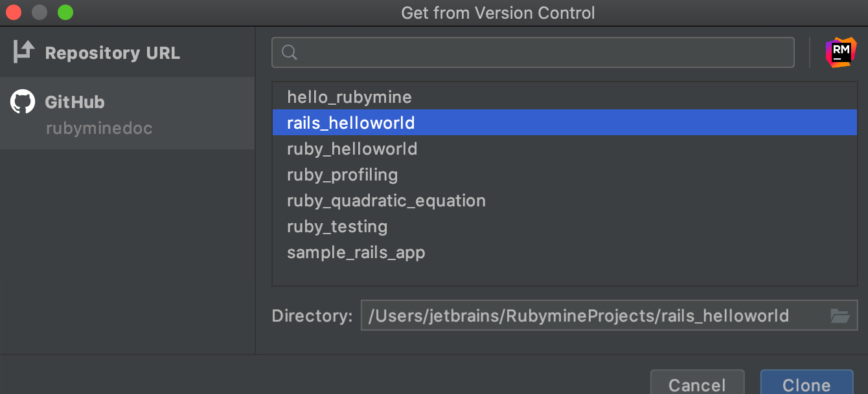This screenshot has height=394, width=868.
Task: Click the GitHub octocat icon
Action: (x=23, y=102)
